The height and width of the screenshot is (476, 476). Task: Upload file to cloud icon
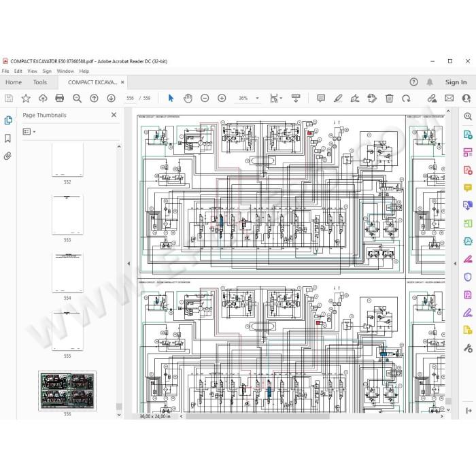click(43, 98)
